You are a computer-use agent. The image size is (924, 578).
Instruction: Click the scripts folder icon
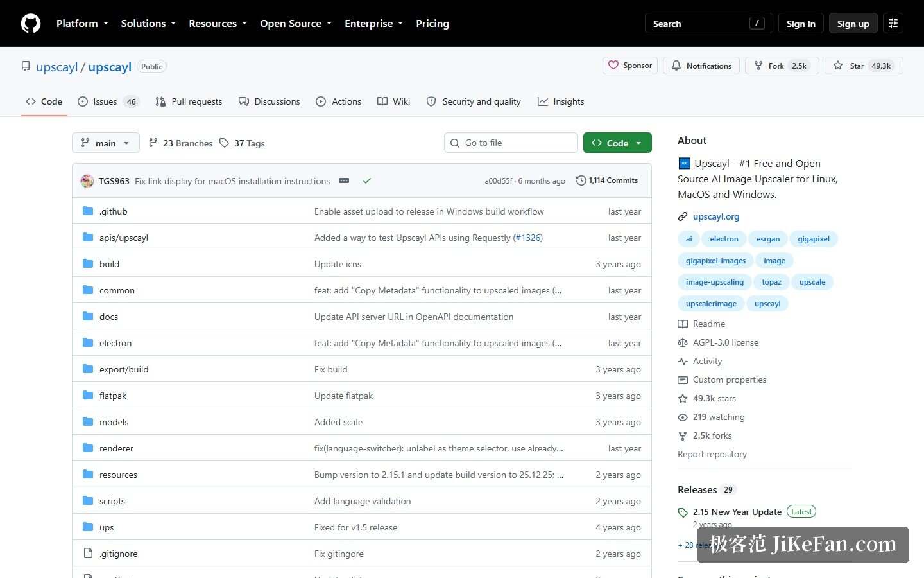pyautogui.click(x=88, y=500)
